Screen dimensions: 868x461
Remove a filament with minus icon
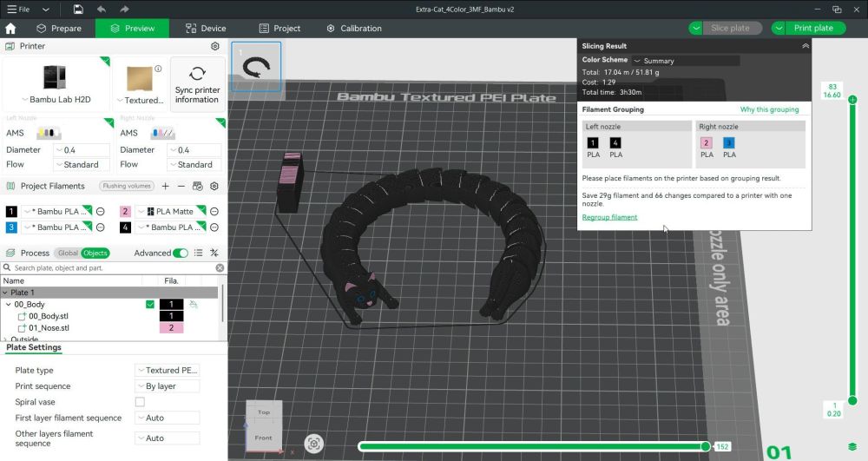181,186
